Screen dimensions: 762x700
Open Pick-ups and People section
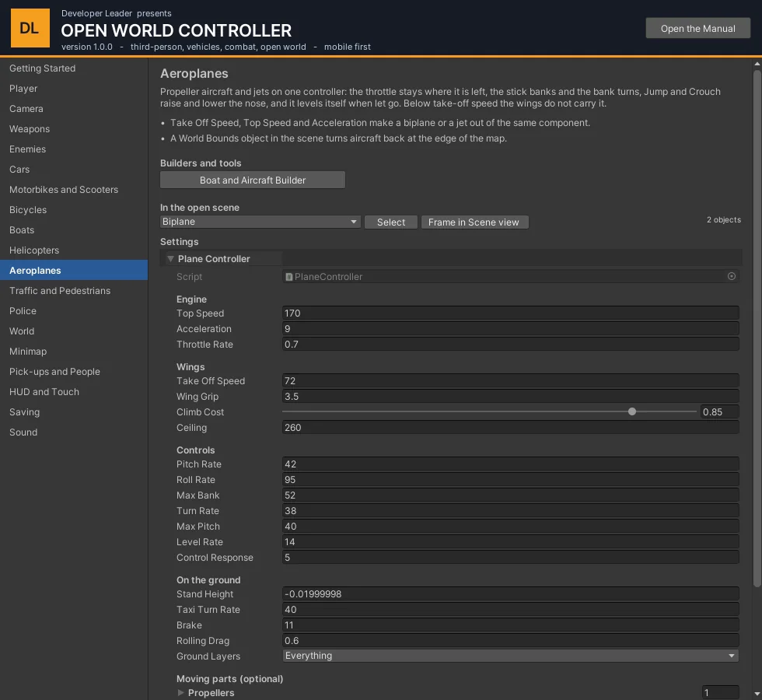click(x=74, y=372)
